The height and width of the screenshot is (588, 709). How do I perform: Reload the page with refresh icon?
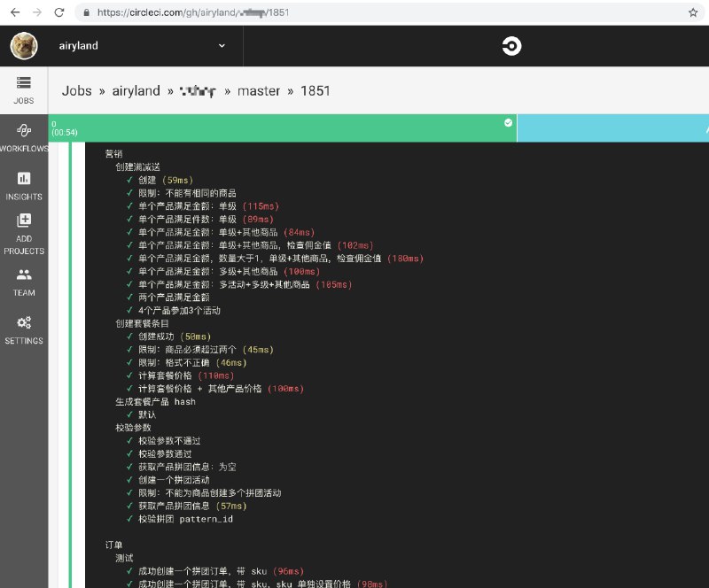coord(58,12)
